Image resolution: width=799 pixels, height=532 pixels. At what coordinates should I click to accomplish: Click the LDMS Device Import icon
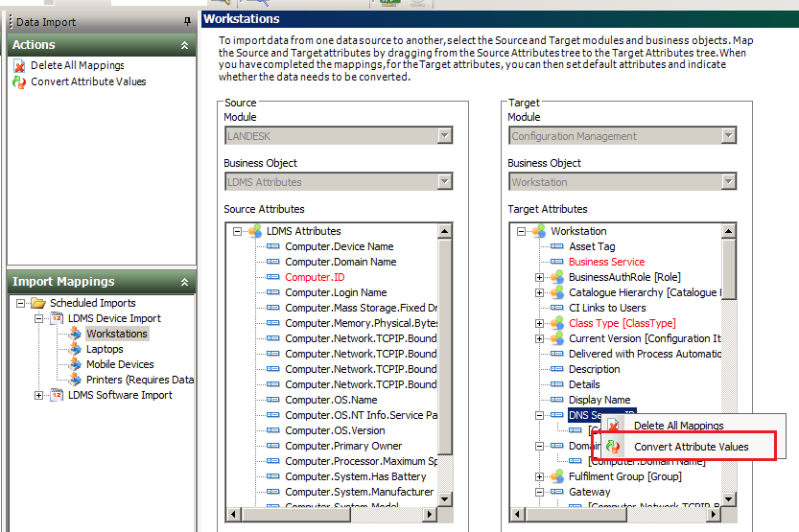57,318
